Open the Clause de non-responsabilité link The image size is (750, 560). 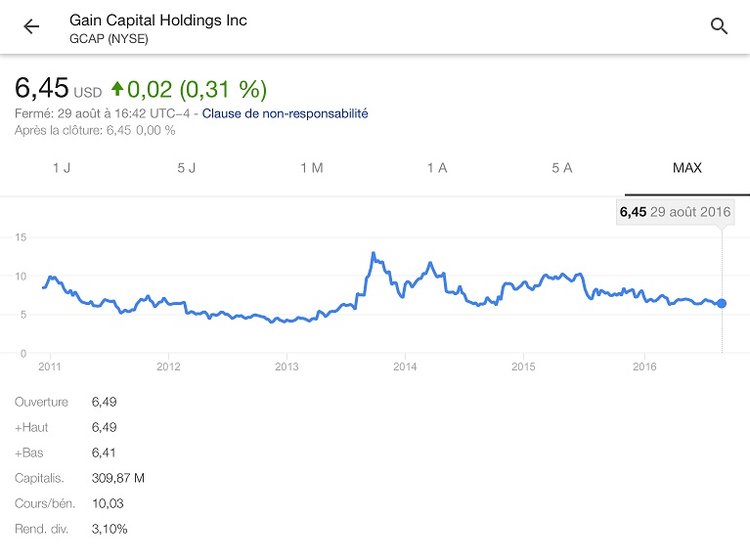pos(285,114)
